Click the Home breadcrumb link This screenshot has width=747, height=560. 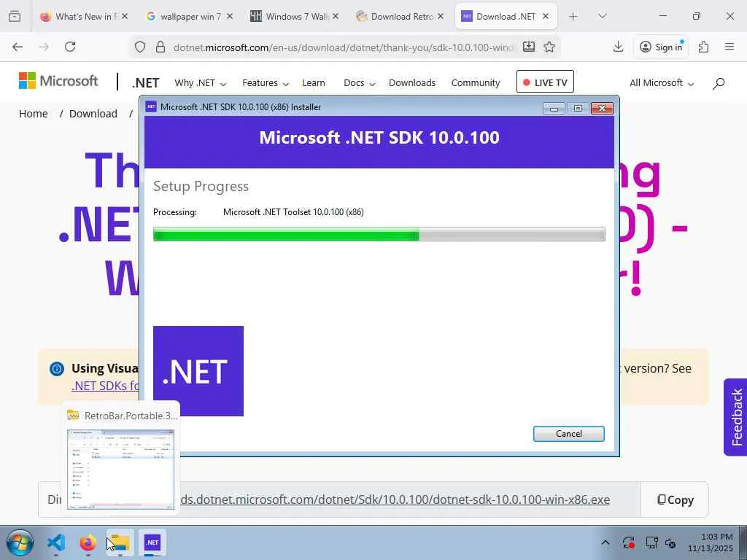(x=34, y=114)
